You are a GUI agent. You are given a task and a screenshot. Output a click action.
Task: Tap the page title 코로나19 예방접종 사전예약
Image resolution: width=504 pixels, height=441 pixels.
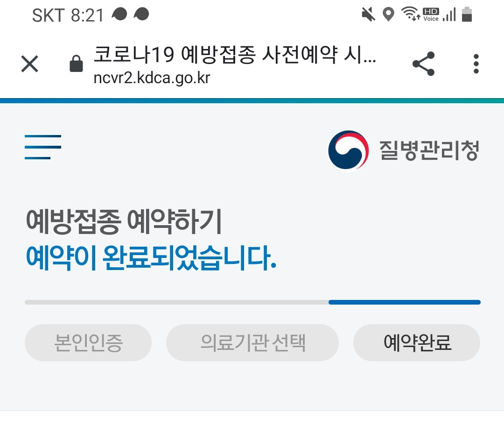click(235, 54)
